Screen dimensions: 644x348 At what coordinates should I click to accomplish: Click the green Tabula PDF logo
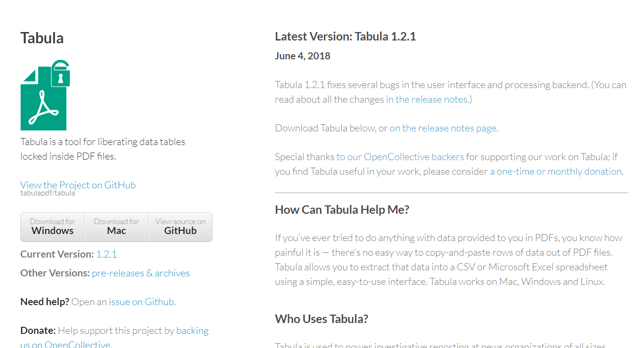pyautogui.click(x=45, y=95)
